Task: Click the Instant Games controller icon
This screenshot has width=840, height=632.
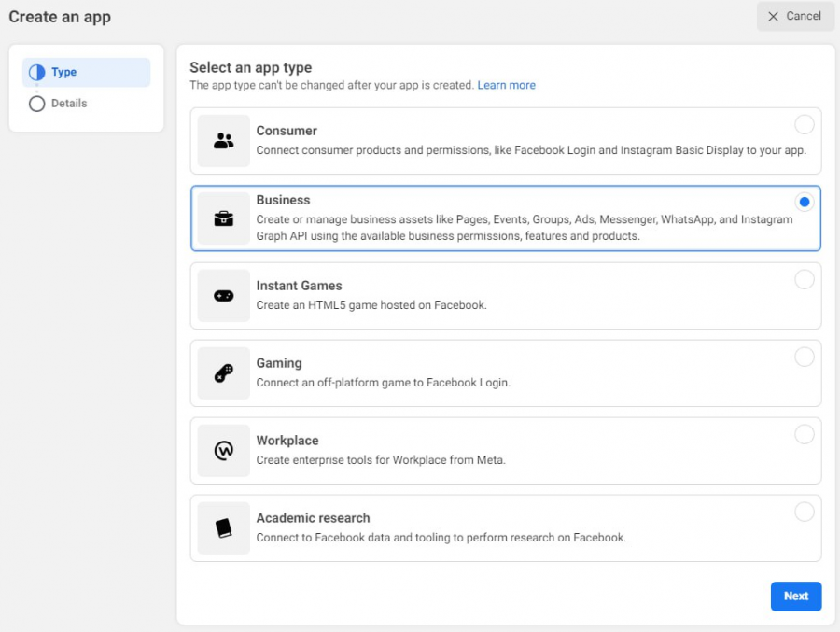Action: (x=223, y=295)
